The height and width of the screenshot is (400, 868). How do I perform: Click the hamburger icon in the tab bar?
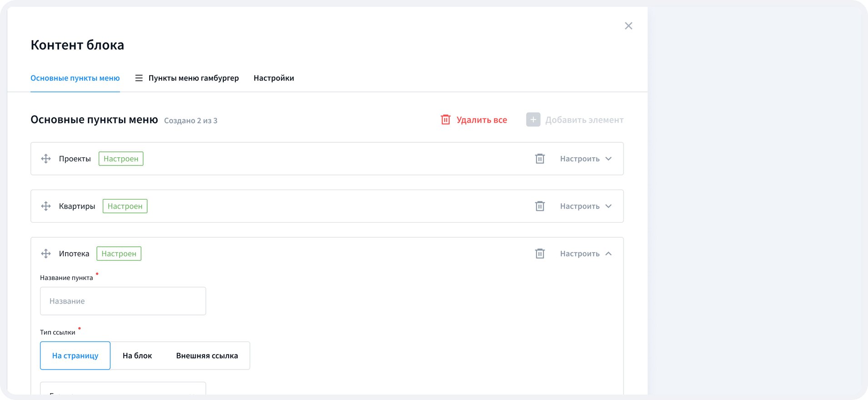(x=139, y=78)
